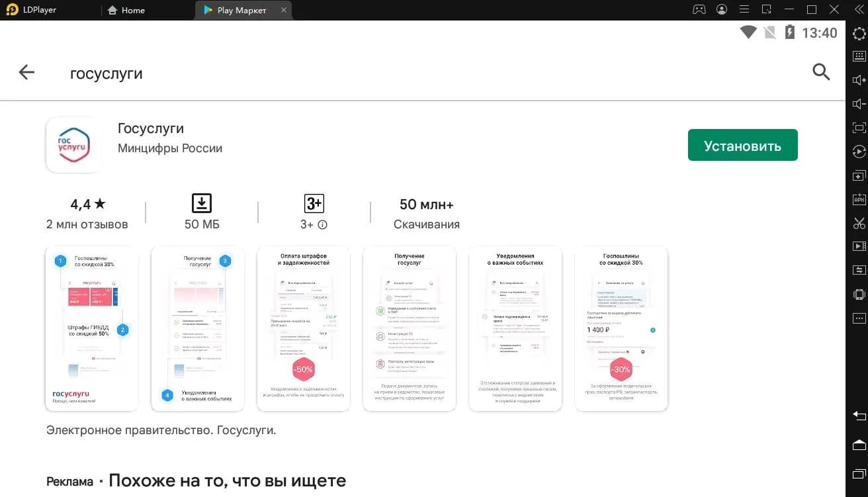This screenshot has height=497, width=868.
Task: Click Android back button in sidebar
Action: click(859, 416)
